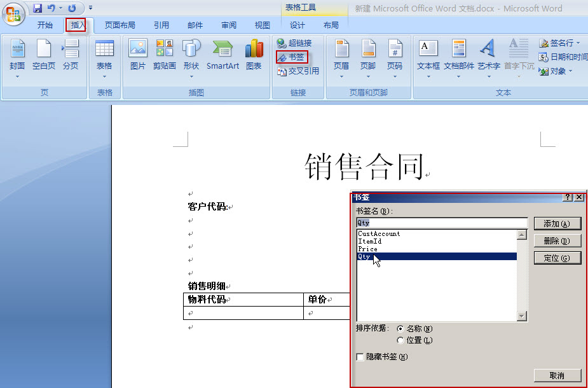Image resolution: width=588 pixels, height=388 pixels.
Task: Insert a SmartArt graphic
Action: pos(222,55)
